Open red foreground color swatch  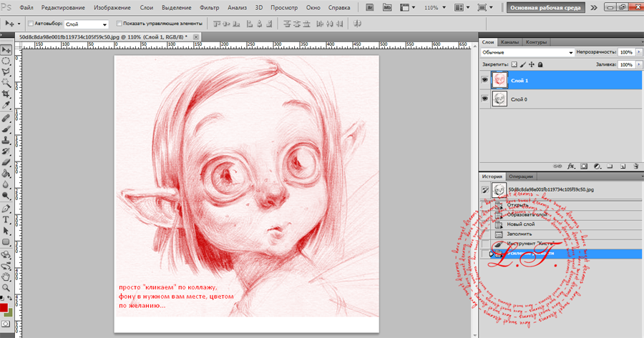4,308
